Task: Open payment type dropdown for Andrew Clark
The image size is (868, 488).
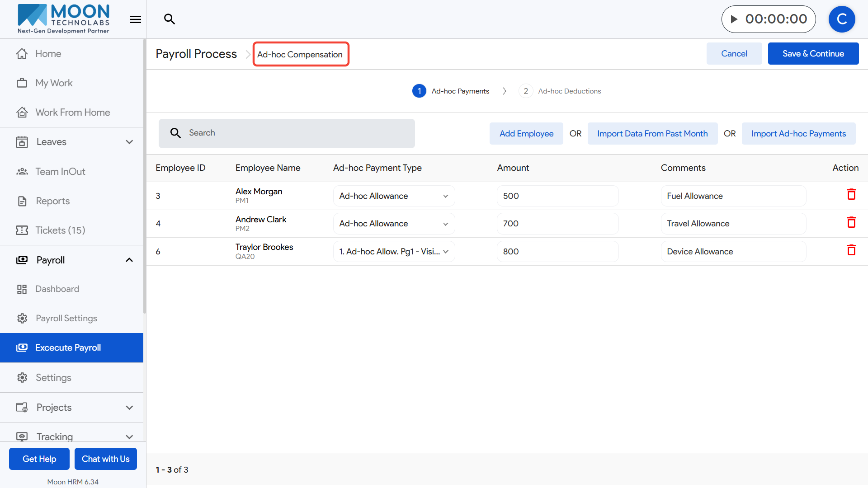Action: click(394, 224)
